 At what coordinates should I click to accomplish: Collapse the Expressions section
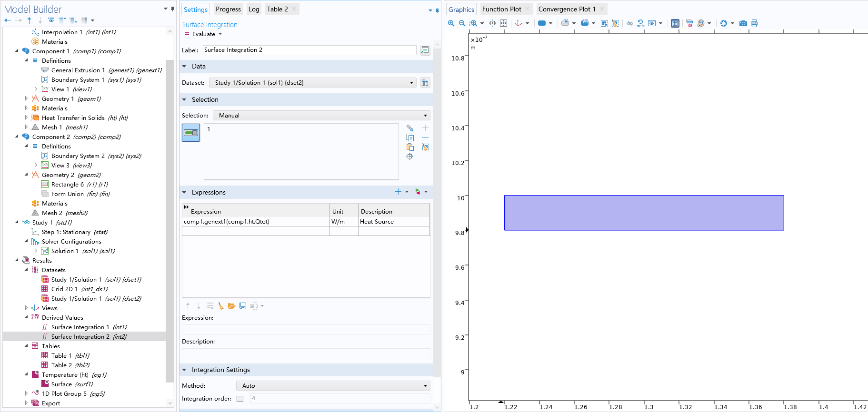point(184,193)
